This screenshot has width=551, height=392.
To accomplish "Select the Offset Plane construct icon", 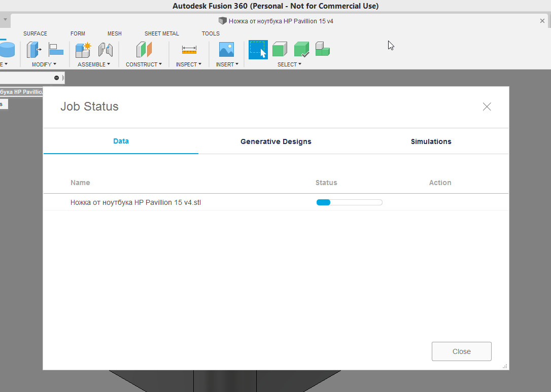I will click(x=144, y=50).
